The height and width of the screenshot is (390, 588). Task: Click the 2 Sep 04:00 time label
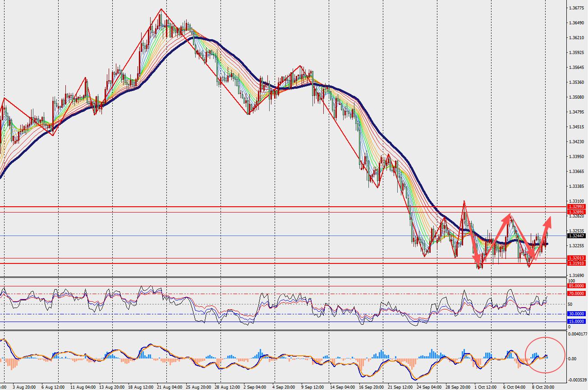click(x=255, y=387)
